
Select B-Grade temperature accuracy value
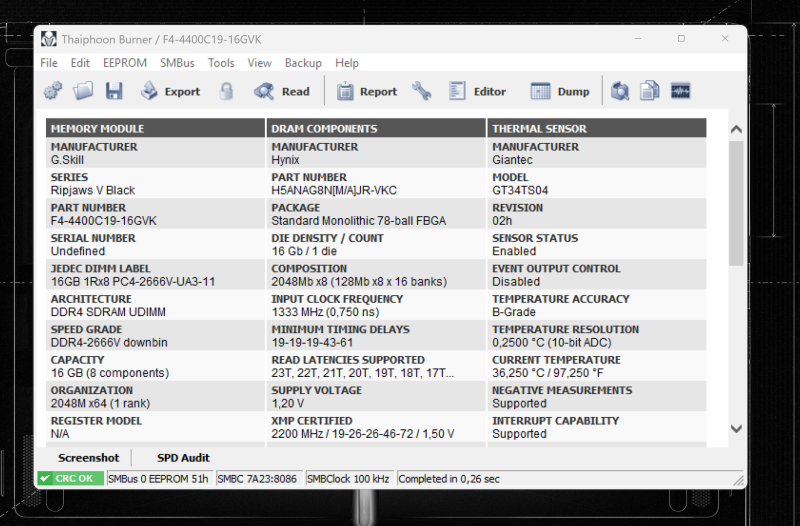click(514, 312)
